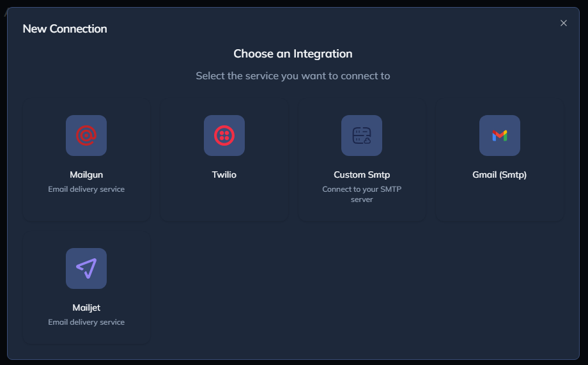Click the Twilio red circle icon

pyautogui.click(x=224, y=136)
